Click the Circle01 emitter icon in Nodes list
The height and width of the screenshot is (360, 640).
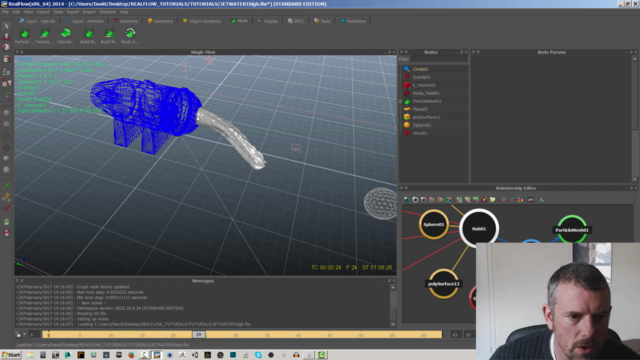[x=407, y=69]
